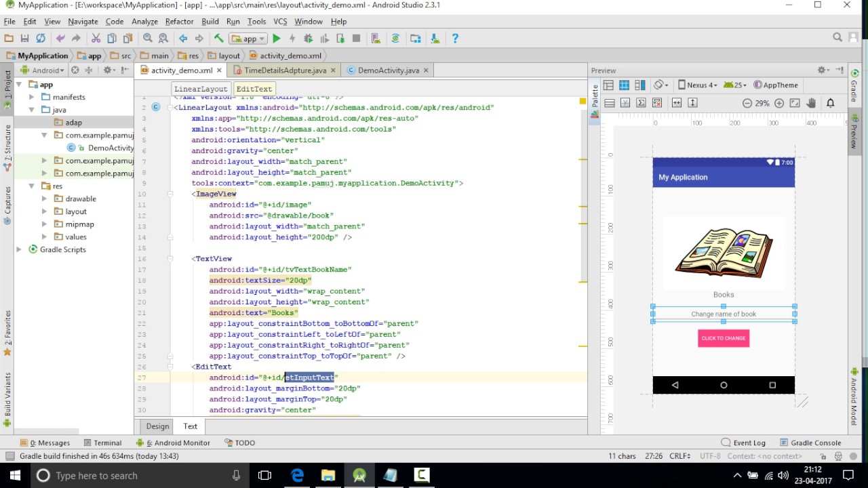Viewport: 868px width, 488px height.
Task: Switch to the Design editor tab
Action: (x=157, y=426)
